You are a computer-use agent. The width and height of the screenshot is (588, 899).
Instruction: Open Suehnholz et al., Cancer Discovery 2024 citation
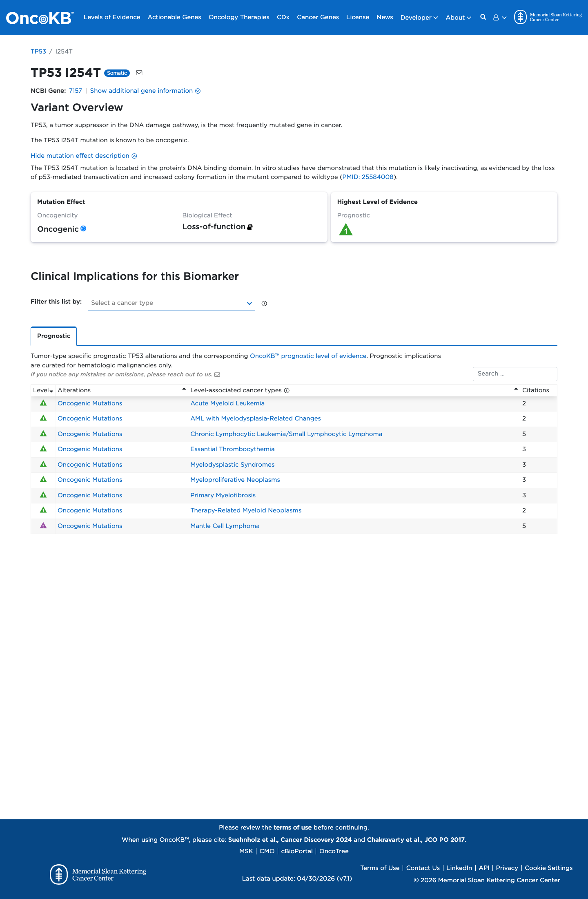point(290,840)
